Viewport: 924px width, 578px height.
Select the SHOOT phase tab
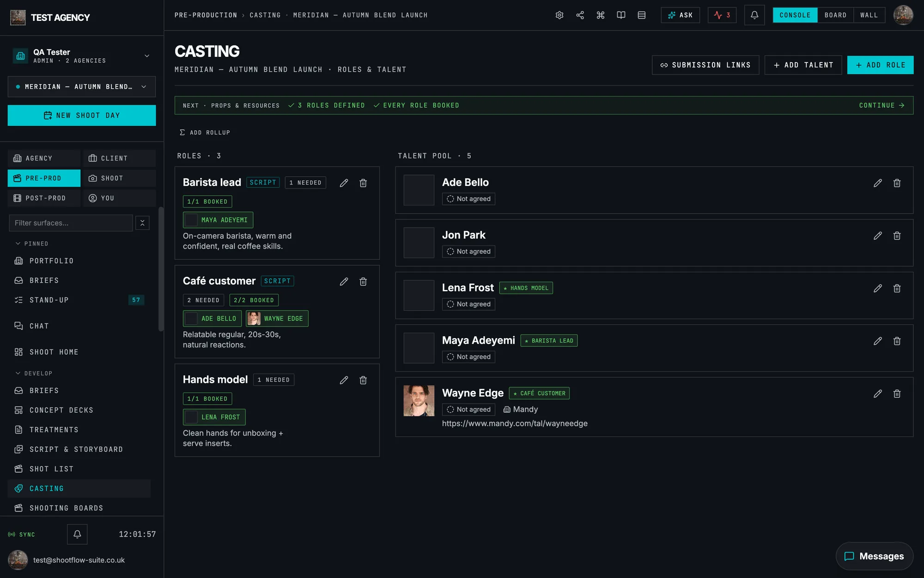119,178
